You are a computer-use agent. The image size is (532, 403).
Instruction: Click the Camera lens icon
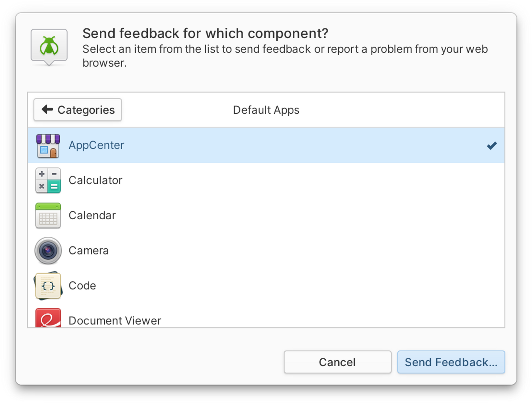48,250
